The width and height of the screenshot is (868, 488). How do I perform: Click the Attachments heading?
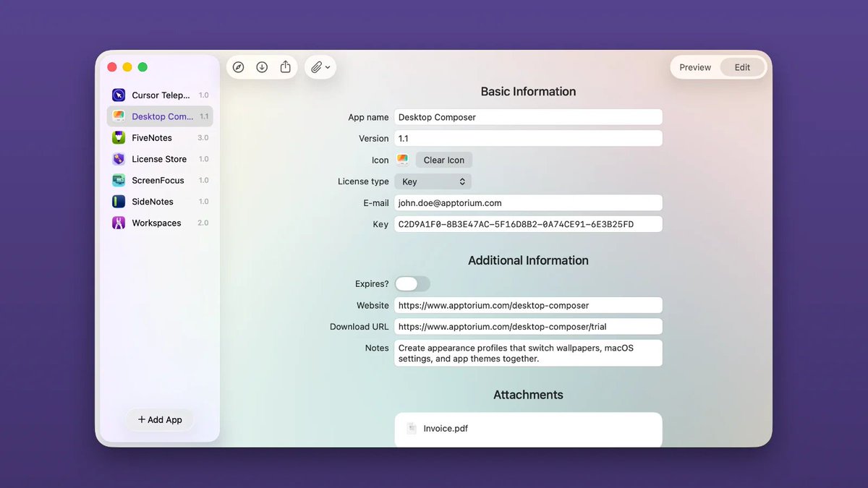(x=528, y=395)
